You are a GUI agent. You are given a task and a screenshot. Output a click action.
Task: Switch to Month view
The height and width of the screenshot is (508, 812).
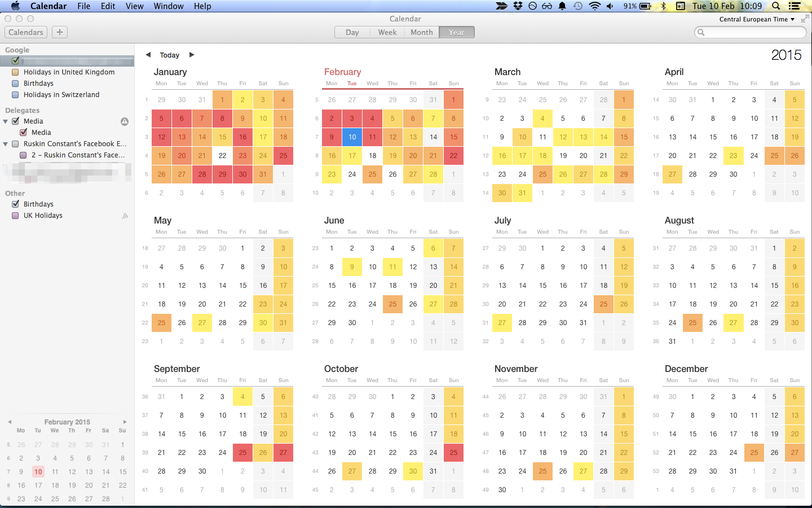click(x=422, y=32)
